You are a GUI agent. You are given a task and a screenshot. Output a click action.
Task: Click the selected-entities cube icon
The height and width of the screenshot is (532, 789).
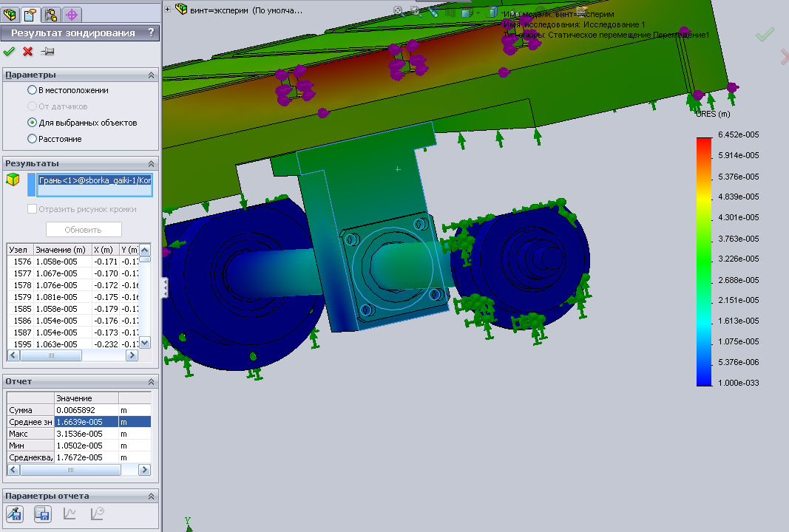[13, 179]
